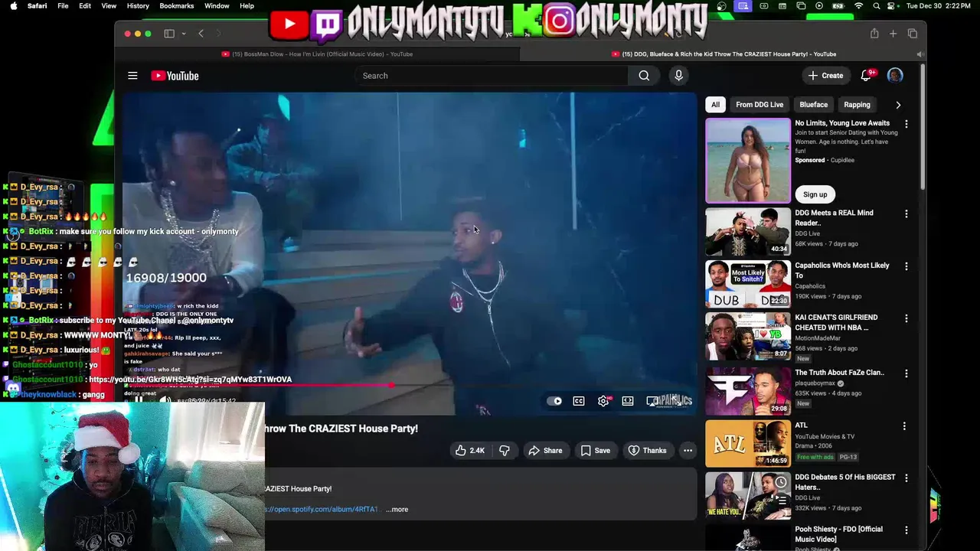
Task: Open options for Capaholics Most Likely To video
Action: click(906, 266)
